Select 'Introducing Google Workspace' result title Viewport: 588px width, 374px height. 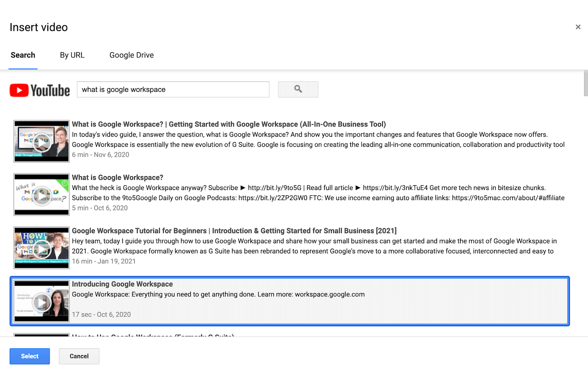122,284
